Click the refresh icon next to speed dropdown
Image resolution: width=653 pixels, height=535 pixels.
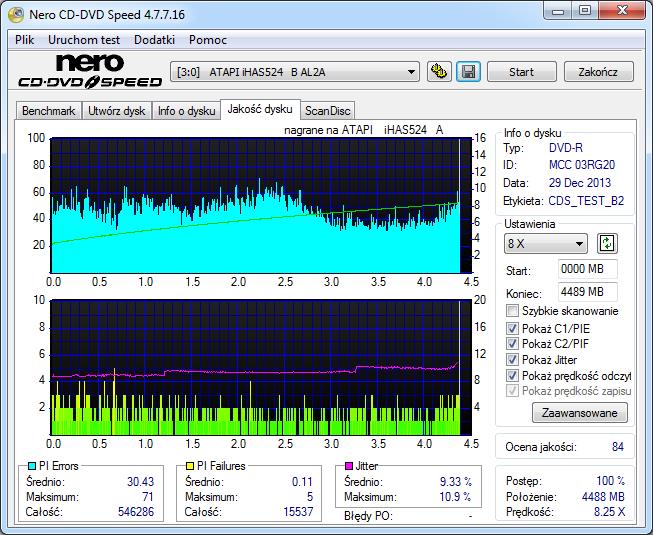tap(607, 244)
